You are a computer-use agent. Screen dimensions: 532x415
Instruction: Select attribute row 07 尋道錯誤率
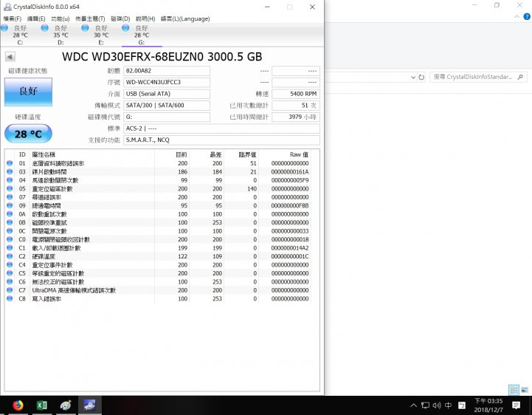point(158,197)
